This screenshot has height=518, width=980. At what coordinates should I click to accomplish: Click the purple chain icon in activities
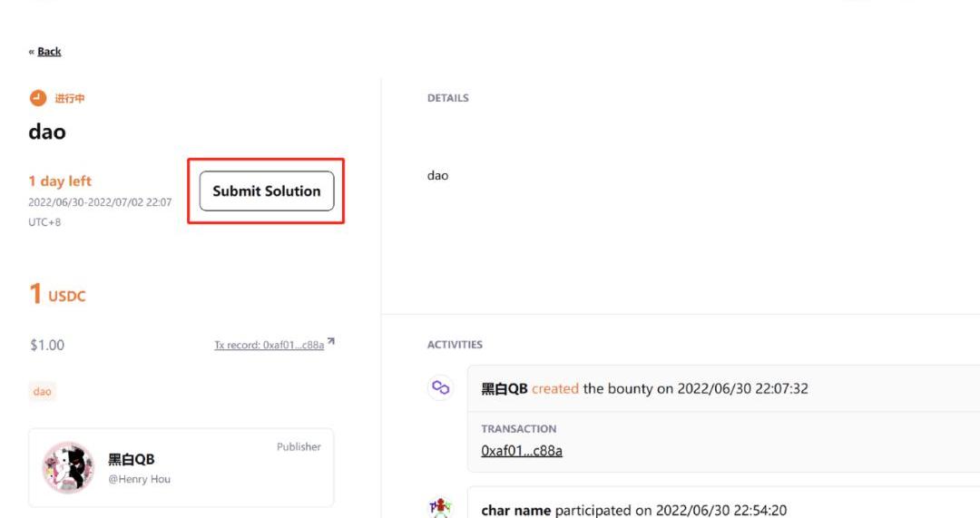pyautogui.click(x=440, y=388)
